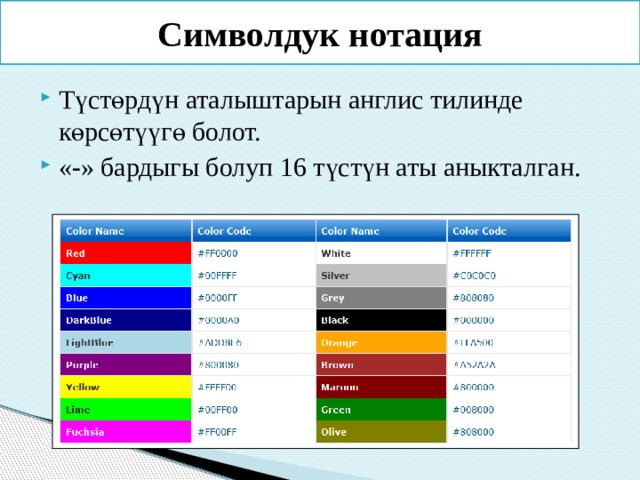Select the Cyan color swatch cell

click(x=126, y=276)
